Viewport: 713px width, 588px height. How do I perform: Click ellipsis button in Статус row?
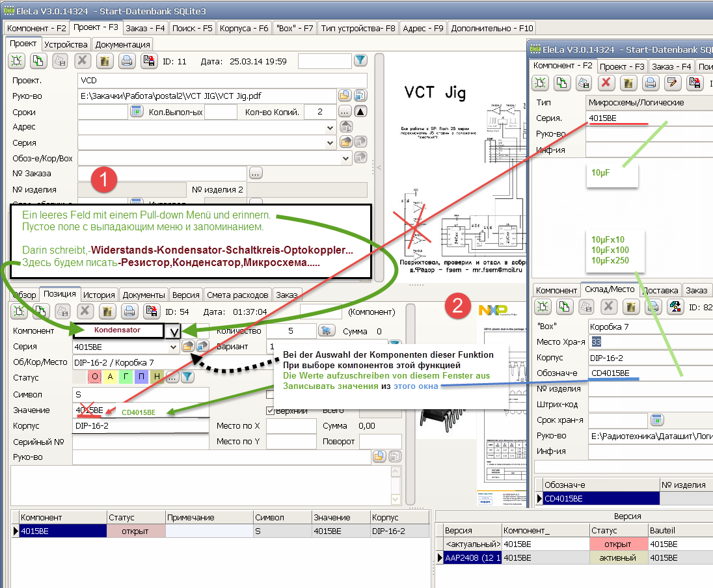click(172, 377)
